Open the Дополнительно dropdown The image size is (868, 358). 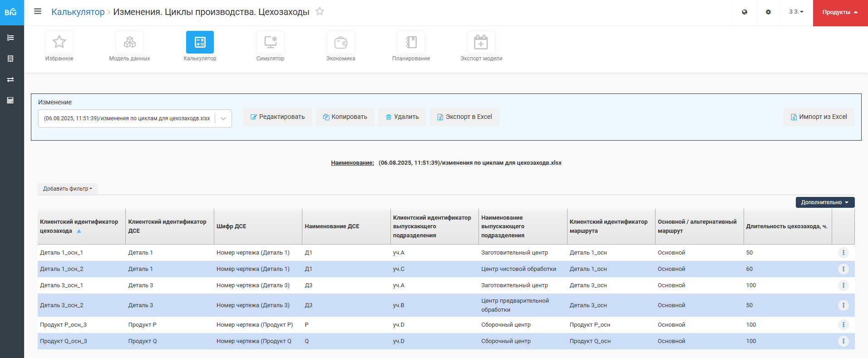pos(825,202)
